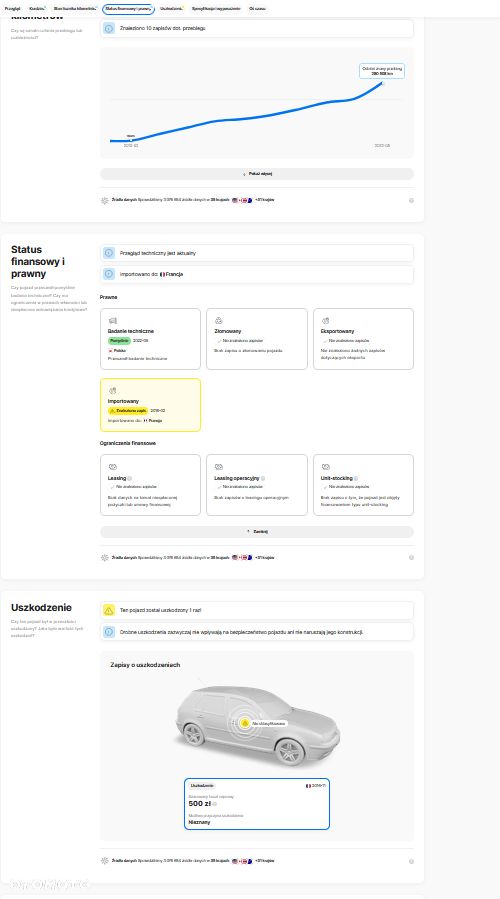Click info icon beside minor damages notice

point(109,632)
